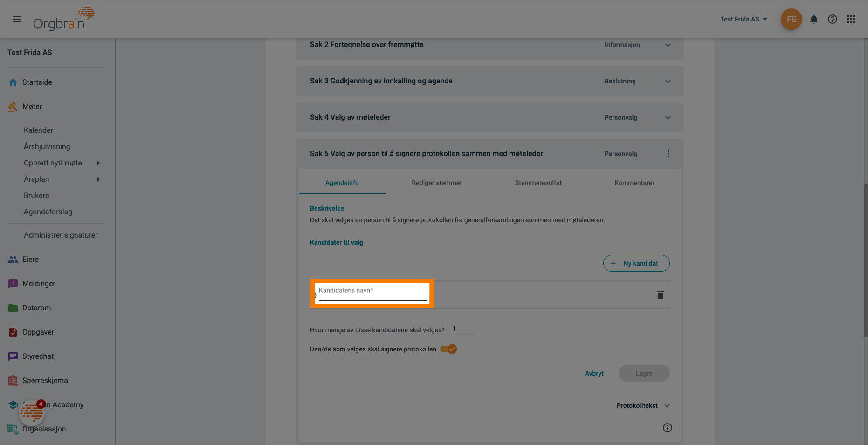The height and width of the screenshot is (445, 868).
Task: Expand Årsplan submenu arrow
Action: 98,179
